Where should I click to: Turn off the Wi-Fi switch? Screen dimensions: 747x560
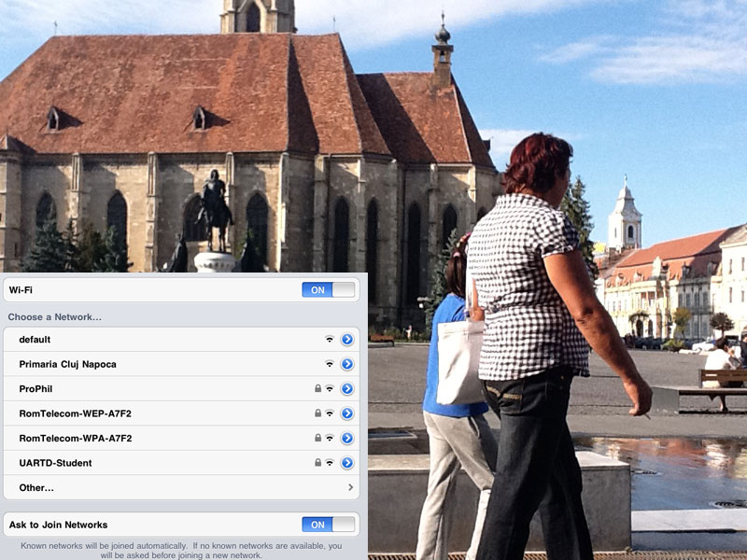tap(329, 290)
